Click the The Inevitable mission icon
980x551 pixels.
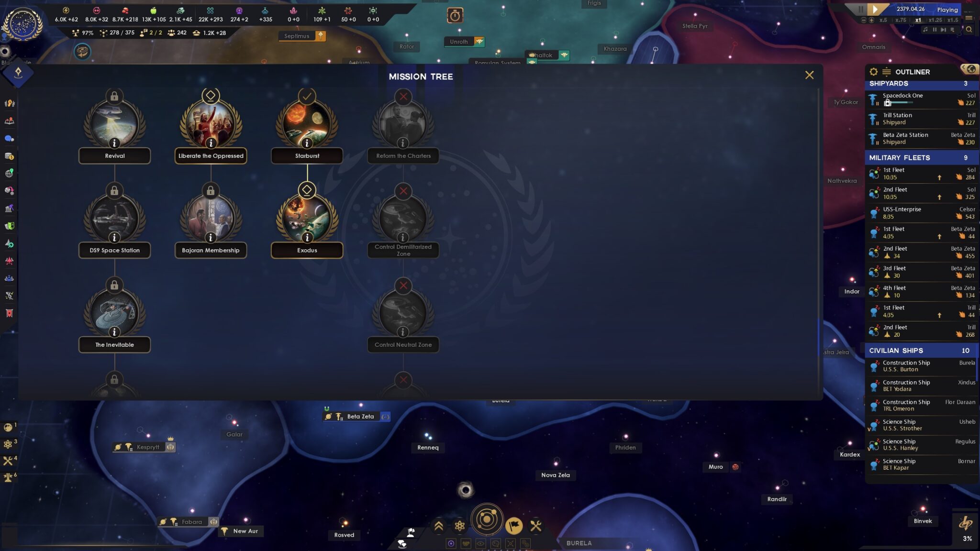click(114, 311)
